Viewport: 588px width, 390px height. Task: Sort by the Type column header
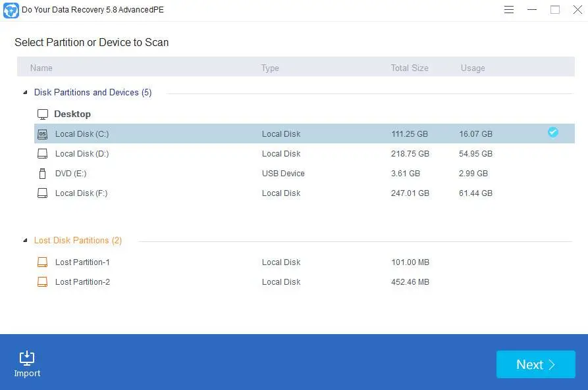coord(270,68)
